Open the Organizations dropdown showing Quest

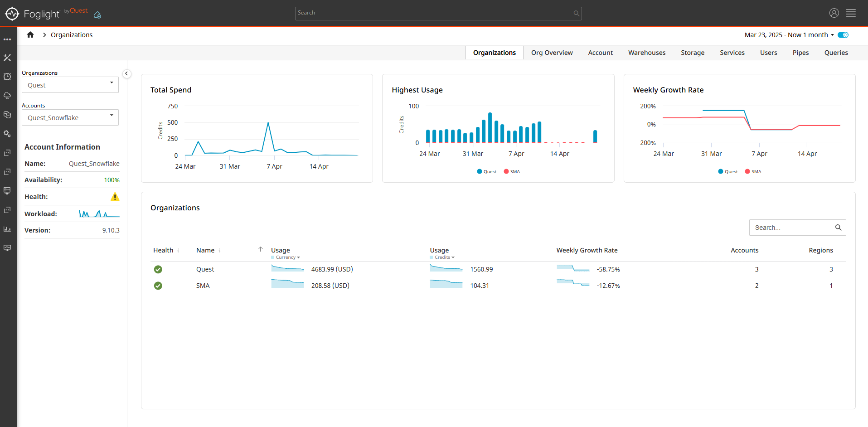pyautogui.click(x=70, y=85)
